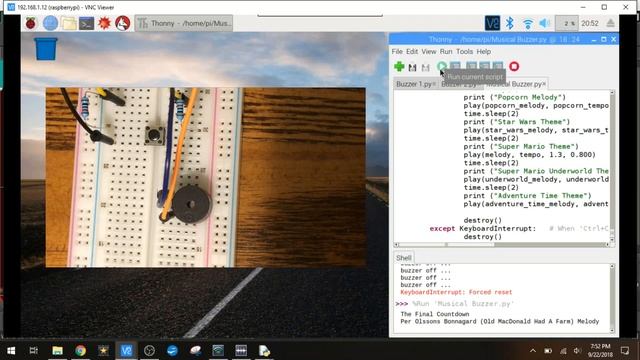Image resolution: width=640 pixels, height=360 pixels.
Task: Minimize the Thonny window
Action: [593, 39]
